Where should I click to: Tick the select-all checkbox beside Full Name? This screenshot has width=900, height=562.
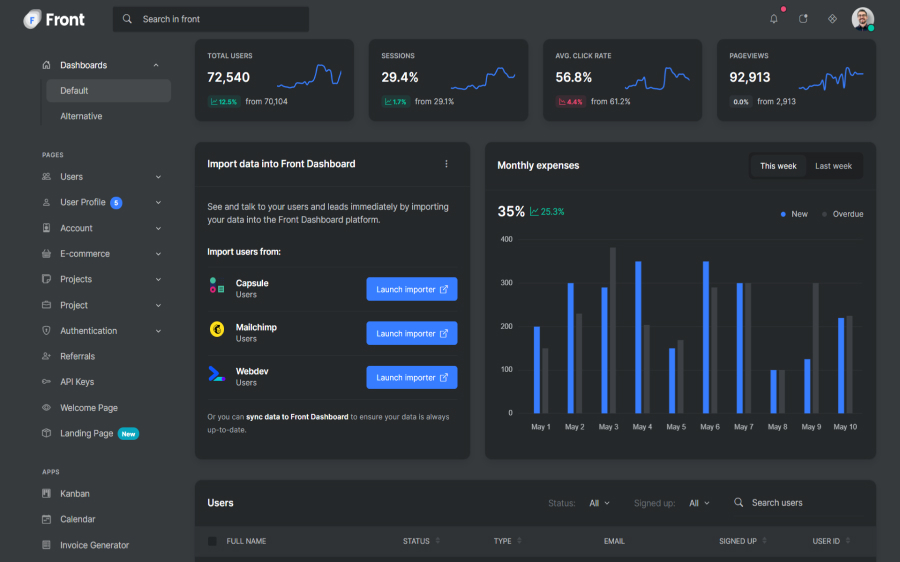212,541
